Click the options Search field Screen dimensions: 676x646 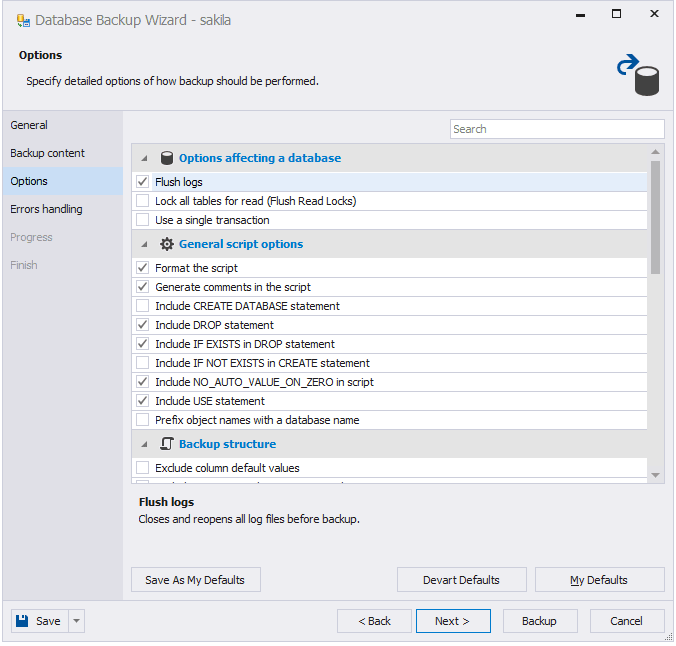pyautogui.click(x=557, y=129)
